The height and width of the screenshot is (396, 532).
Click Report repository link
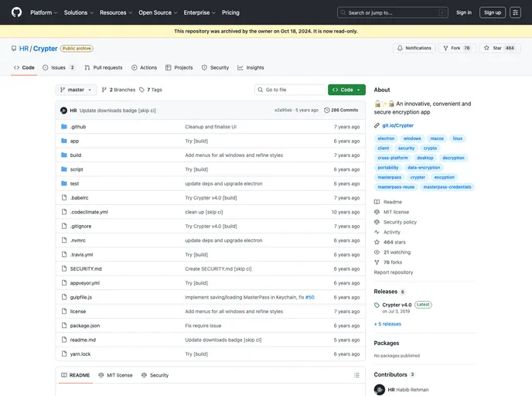click(394, 272)
